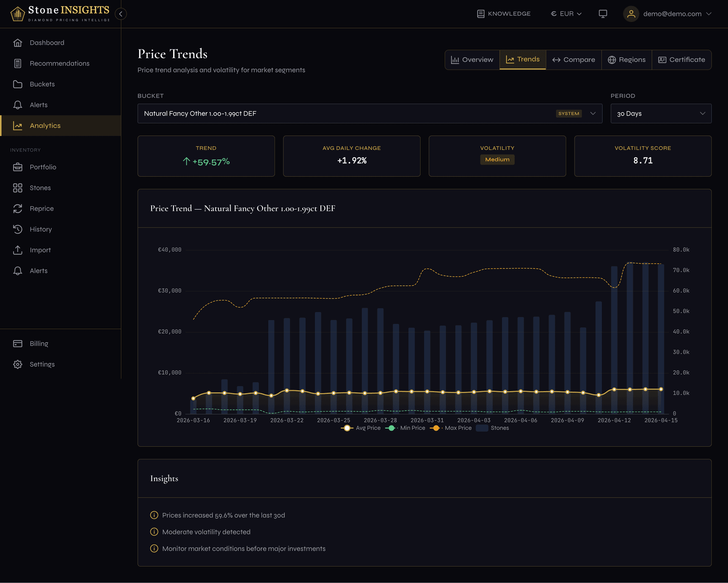Switch to the Compare tab

click(x=573, y=60)
